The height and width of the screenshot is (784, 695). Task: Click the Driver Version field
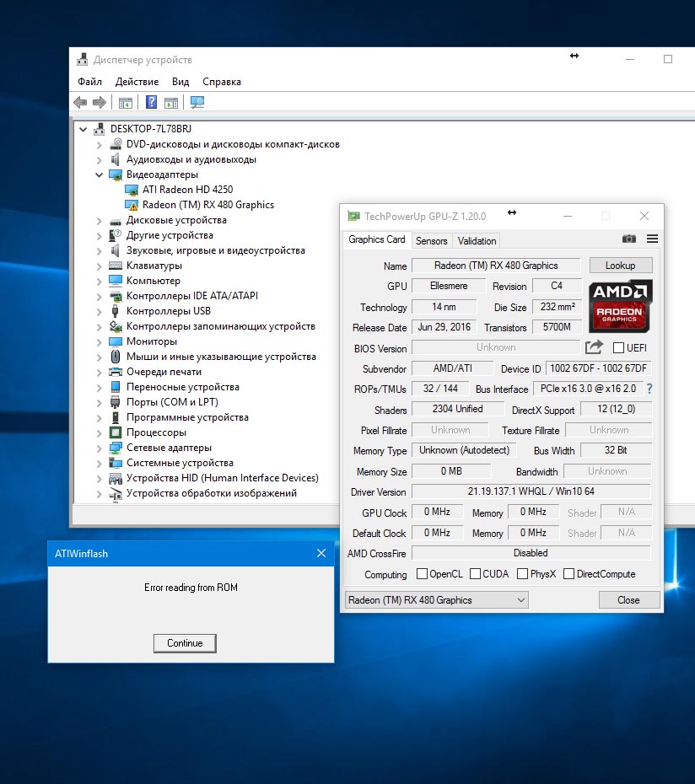click(531, 492)
